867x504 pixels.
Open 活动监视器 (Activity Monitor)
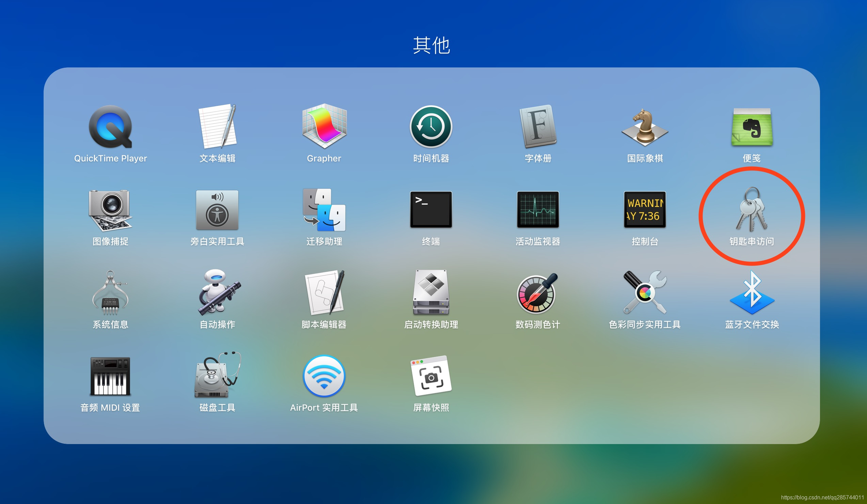pyautogui.click(x=538, y=210)
